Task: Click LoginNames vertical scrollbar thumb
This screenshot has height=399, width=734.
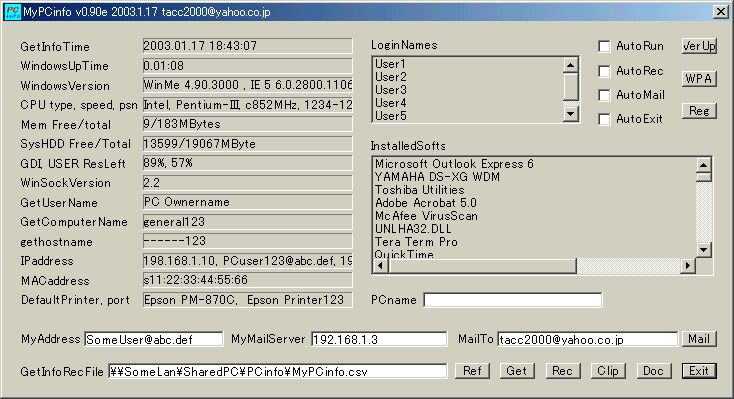Action: pos(570,87)
